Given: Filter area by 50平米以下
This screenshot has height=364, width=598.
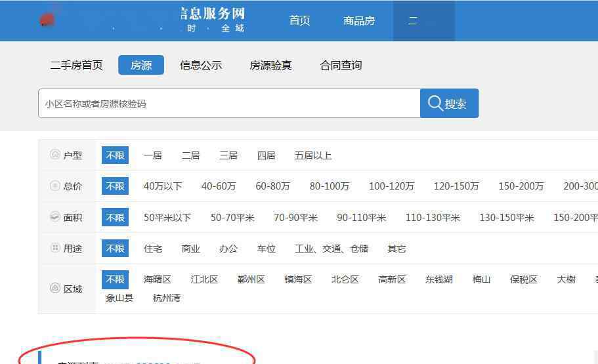Looking at the screenshot, I should tap(167, 217).
